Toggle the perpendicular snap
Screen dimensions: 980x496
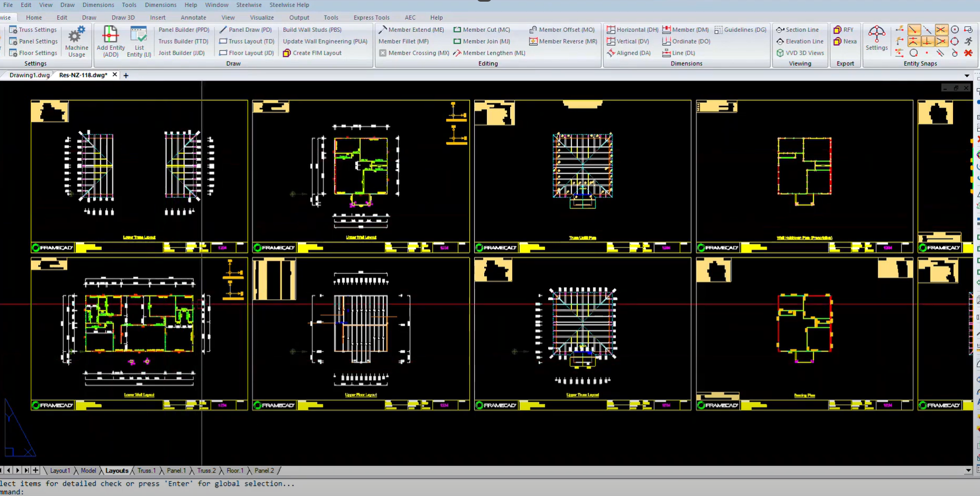(927, 42)
